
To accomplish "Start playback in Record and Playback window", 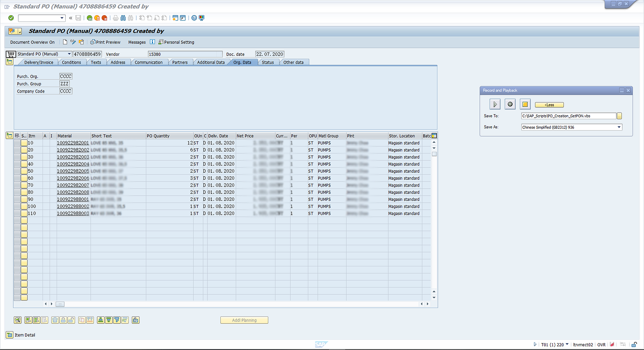I will coord(495,104).
